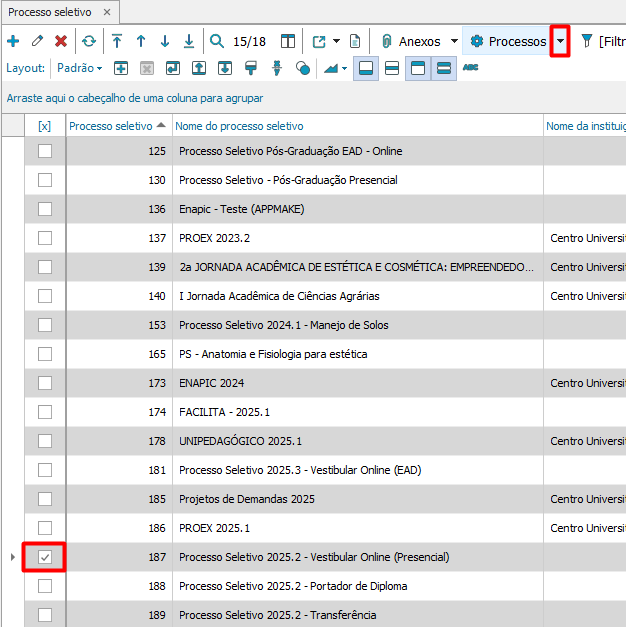This screenshot has height=627, width=626.
Task: Open the Processos dropdown arrow
Action: click(560, 41)
